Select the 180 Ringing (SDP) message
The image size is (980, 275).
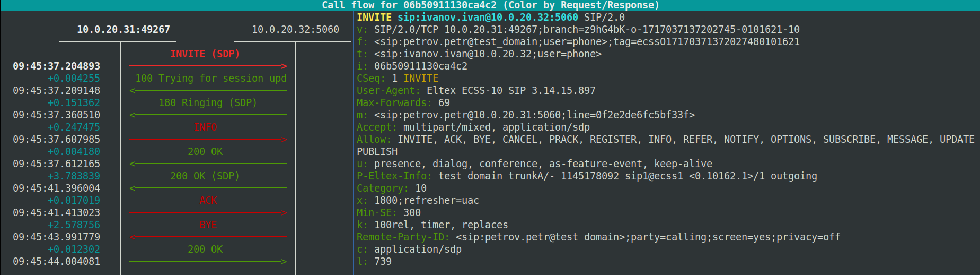point(207,103)
